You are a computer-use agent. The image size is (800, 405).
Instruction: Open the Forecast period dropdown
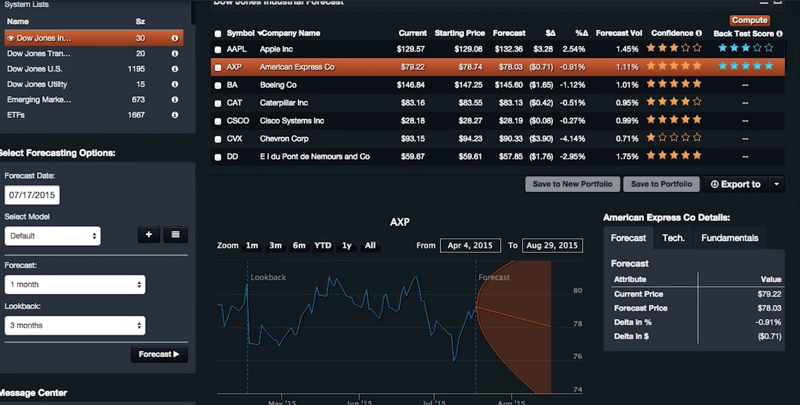click(75, 285)
